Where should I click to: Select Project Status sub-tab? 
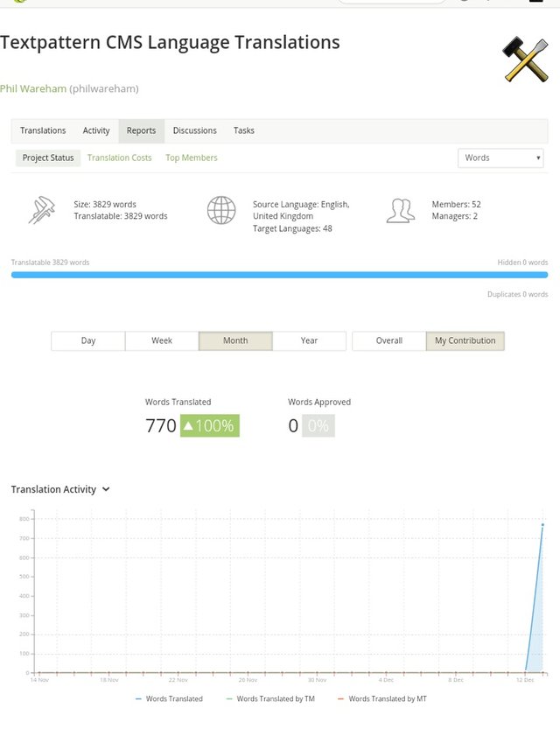click(x=48, y=158)
